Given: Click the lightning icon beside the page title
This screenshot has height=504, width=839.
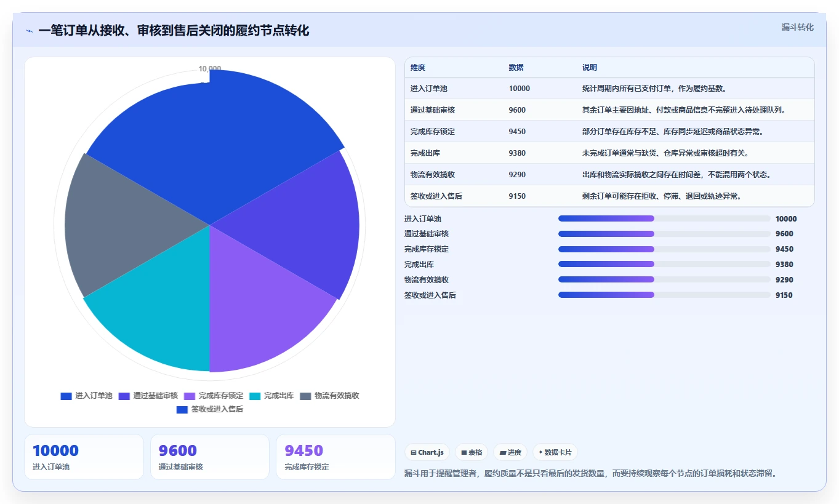Looking at the screenshot, I should pos(29,31).
